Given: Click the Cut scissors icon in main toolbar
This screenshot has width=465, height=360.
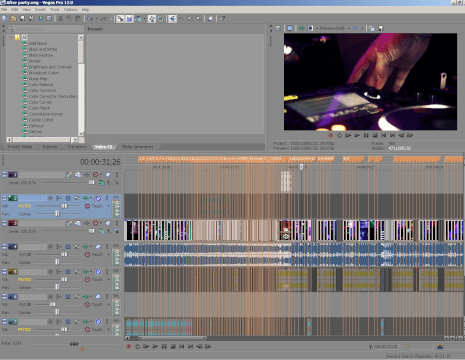Looking at the screenshot, I should (x=60, y=19).
